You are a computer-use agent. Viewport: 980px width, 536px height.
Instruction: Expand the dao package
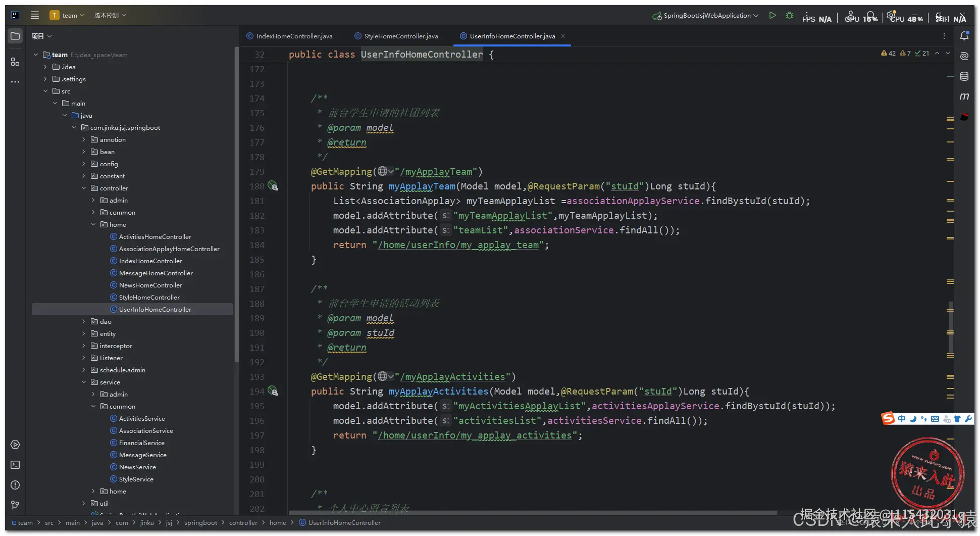pyautogui.click(x=84, y=321)
